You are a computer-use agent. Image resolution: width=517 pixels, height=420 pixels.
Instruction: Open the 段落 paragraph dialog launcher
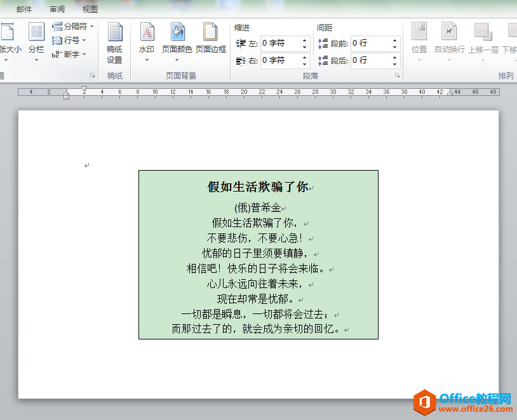[398, 75]
